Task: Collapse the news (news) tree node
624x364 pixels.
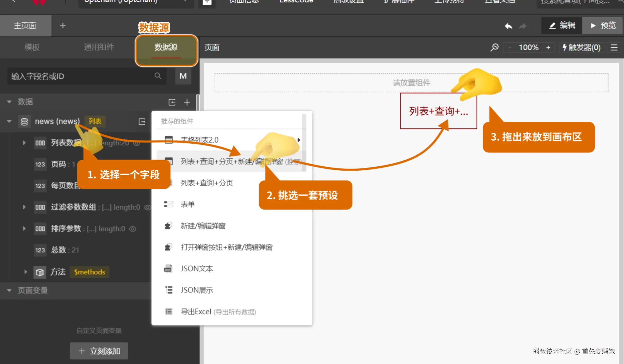Action: [x=9, y=121]
